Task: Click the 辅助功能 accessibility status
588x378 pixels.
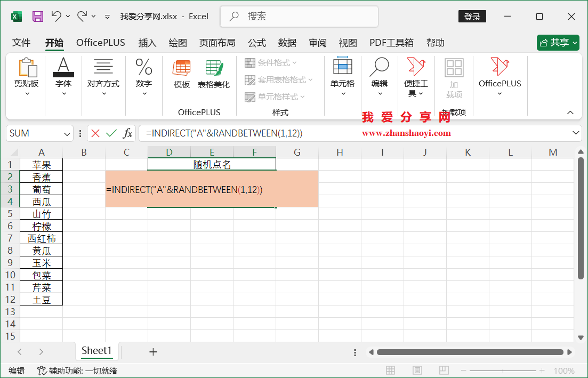Action: click(77, 371)
